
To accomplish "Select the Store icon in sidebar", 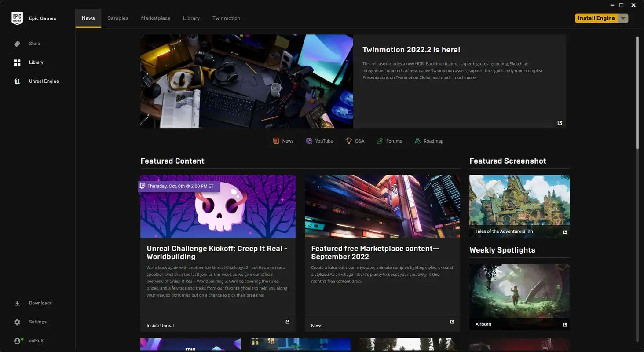I will coord(17,44).
